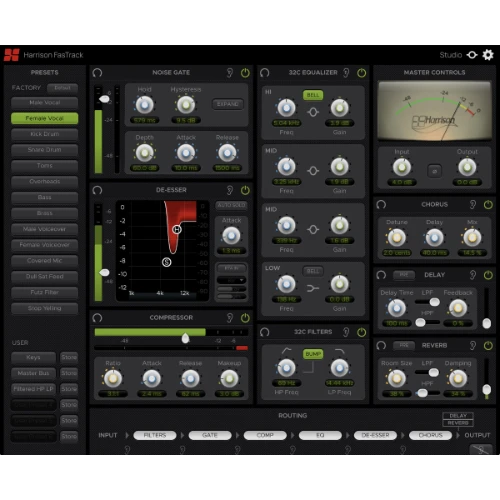The width and height of the screenshot is (500, 500).
Task: Toggle the Chorus power button
Action: pos(488,205)
